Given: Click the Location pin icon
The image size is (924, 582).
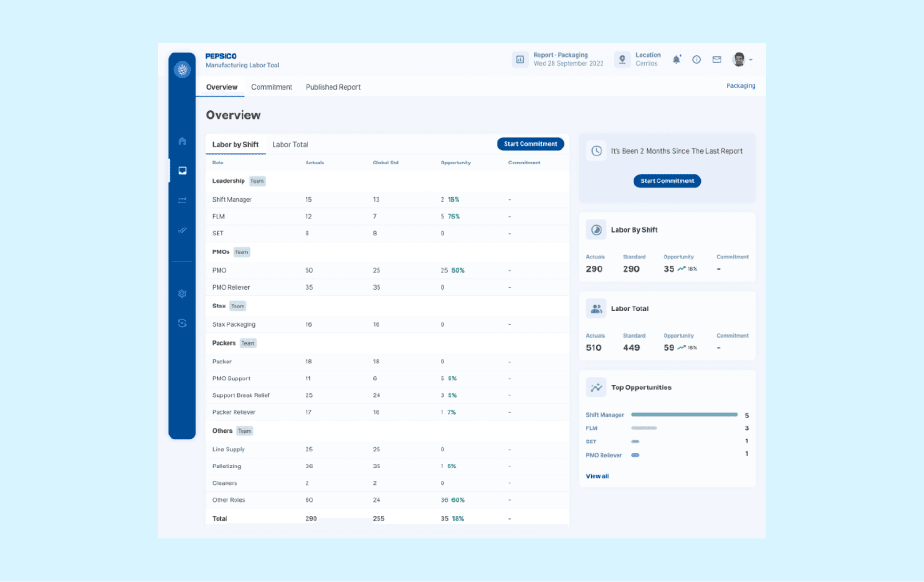Looking at the screenshot, I should [622, 60].
